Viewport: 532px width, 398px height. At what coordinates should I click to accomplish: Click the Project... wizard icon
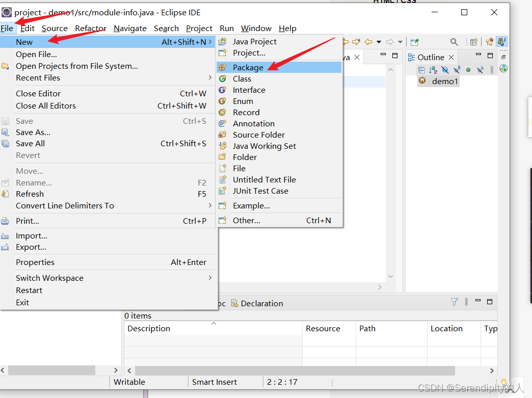pos(223,53)
